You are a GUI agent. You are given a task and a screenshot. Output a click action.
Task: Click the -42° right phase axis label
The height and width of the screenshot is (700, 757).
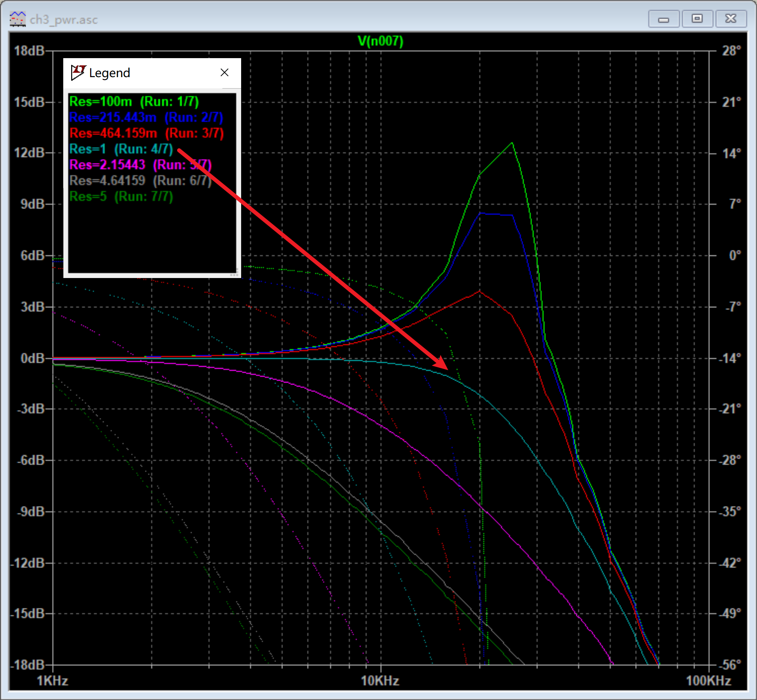730,563
